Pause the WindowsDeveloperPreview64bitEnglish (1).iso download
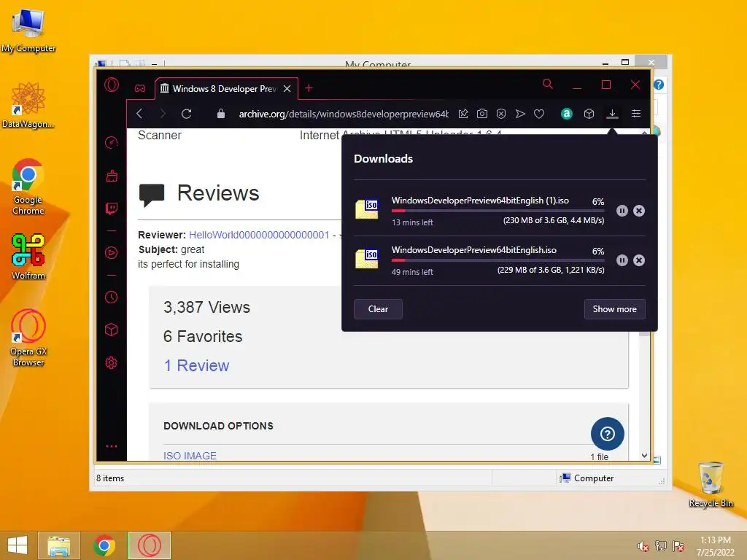 [622, 211]
